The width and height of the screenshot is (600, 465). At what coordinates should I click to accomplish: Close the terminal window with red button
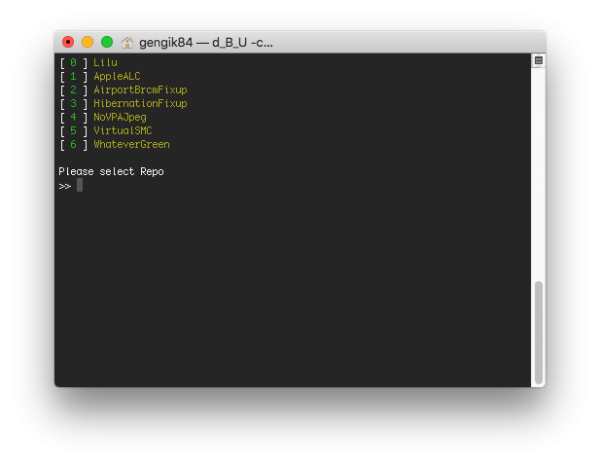point(68,42)
